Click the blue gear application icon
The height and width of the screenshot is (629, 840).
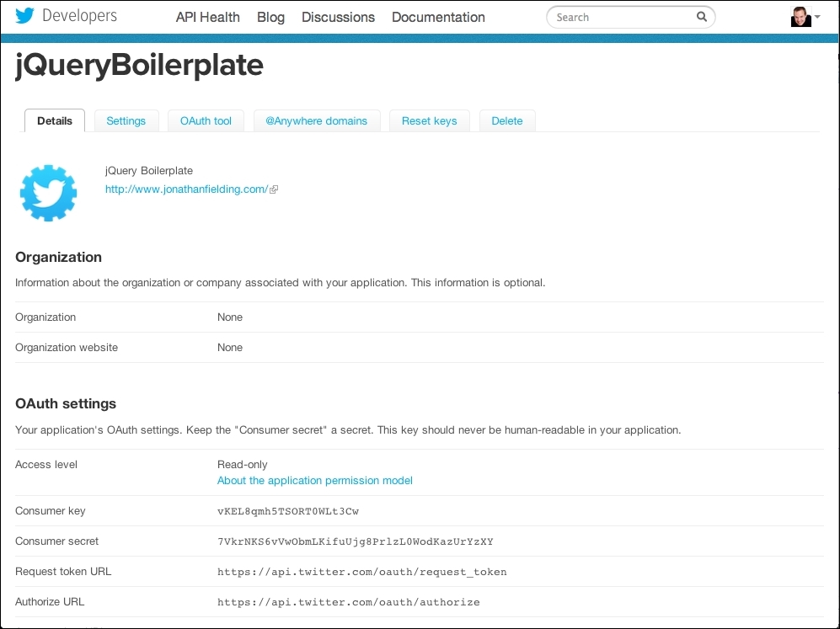[48, 193]
